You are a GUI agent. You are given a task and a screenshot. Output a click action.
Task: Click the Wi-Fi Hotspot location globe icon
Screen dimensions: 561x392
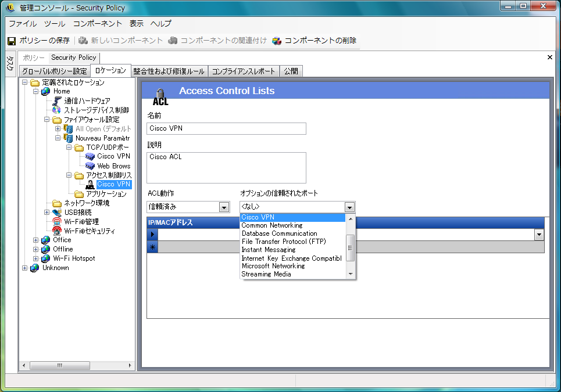pyautogui.click(x=46, y=258)
